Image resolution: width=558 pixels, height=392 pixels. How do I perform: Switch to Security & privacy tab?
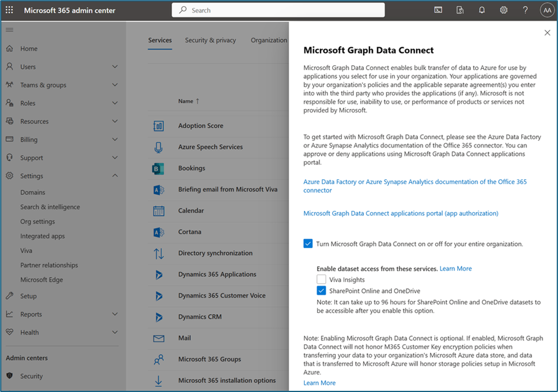[210, 40]
